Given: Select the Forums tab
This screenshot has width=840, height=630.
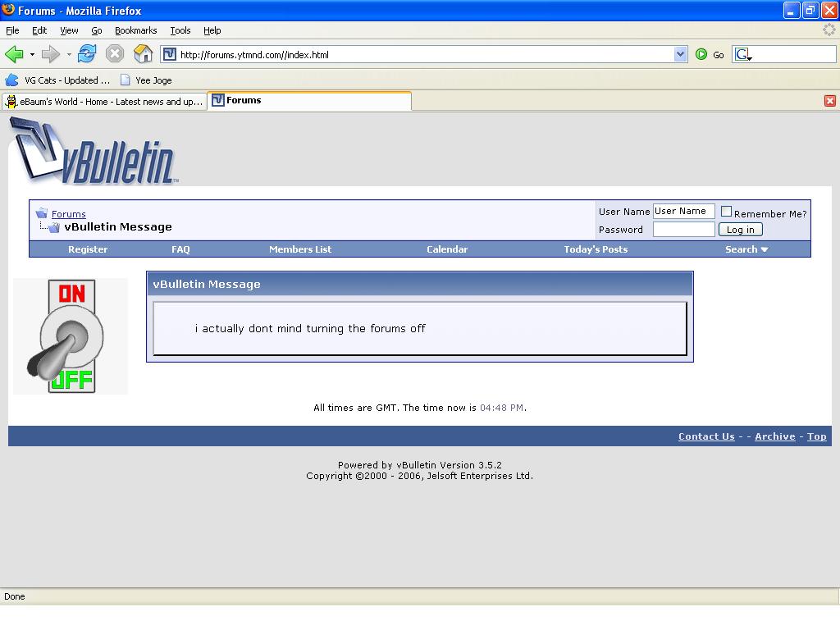Looking at the screenshot, I should [x=309, y=100].
